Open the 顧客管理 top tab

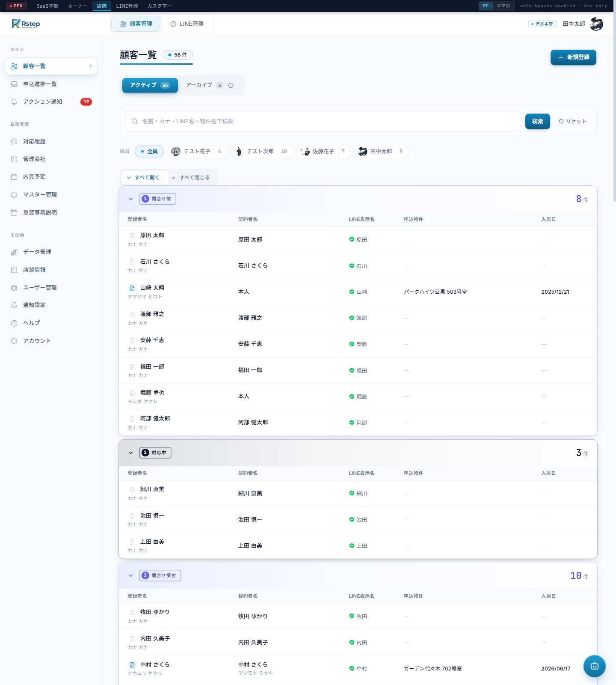(136, 24)
